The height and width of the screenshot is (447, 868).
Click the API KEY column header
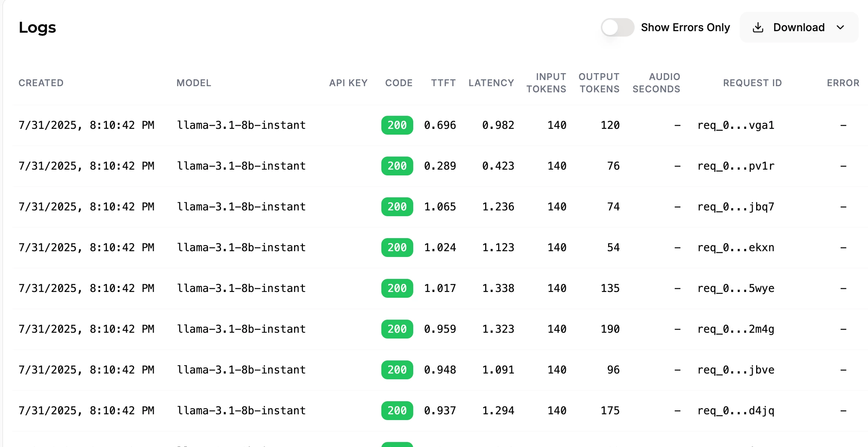point(348,83)
